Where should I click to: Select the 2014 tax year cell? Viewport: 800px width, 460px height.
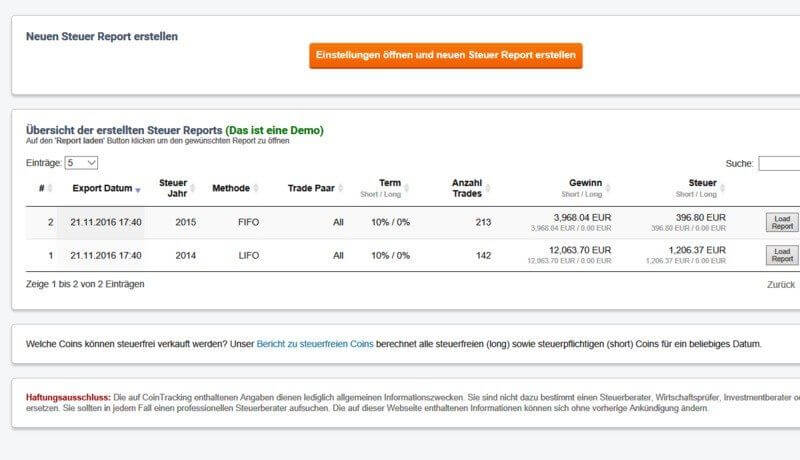click(x=186, y=255)
